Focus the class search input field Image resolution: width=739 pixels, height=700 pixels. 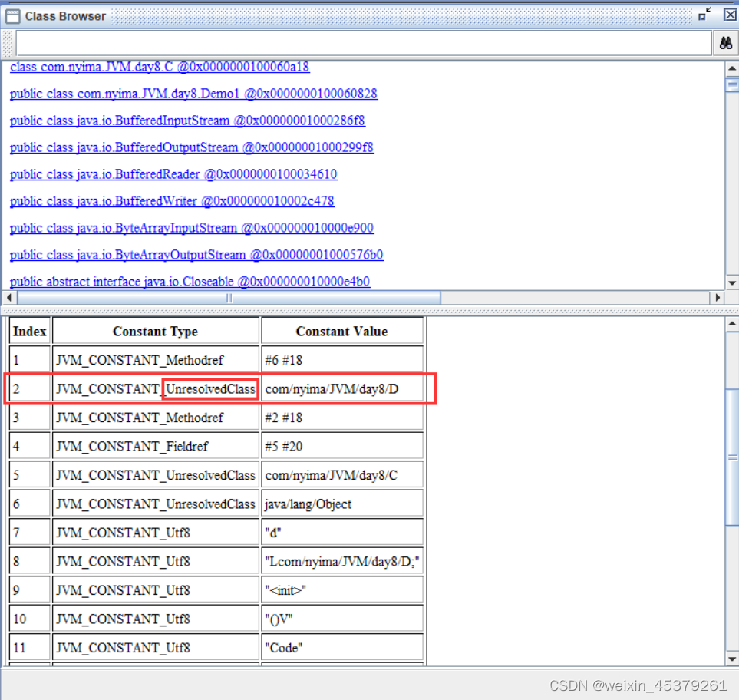(364, 44)
